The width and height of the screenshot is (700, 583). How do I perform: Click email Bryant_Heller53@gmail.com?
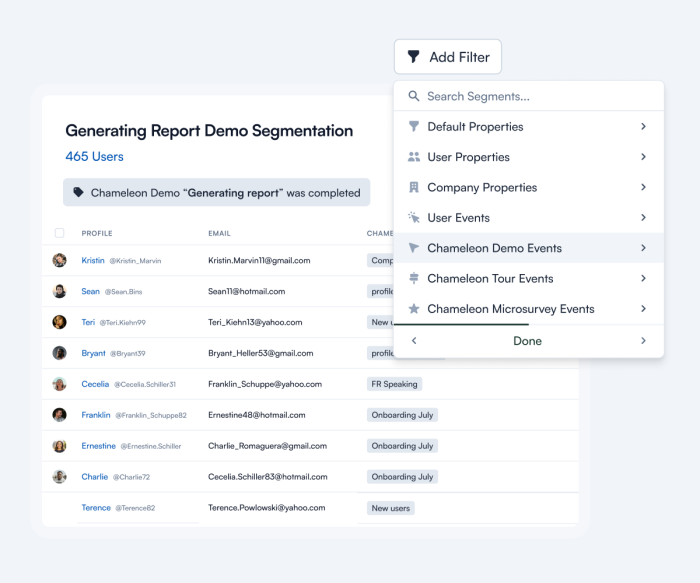[261, 353]
